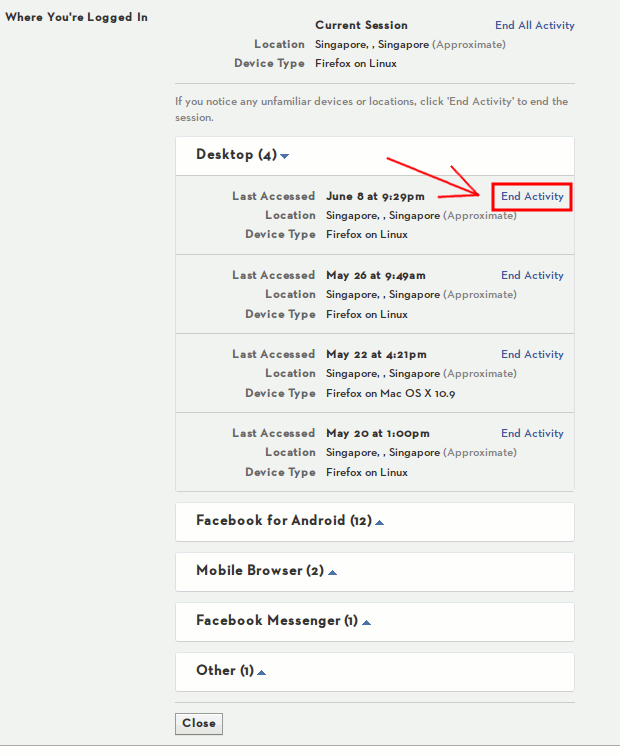The height and width of the screenshot is (756, 620).
Task: Click the June 8 at 9:29pm timestamp
Action: [x=375, y=196]
